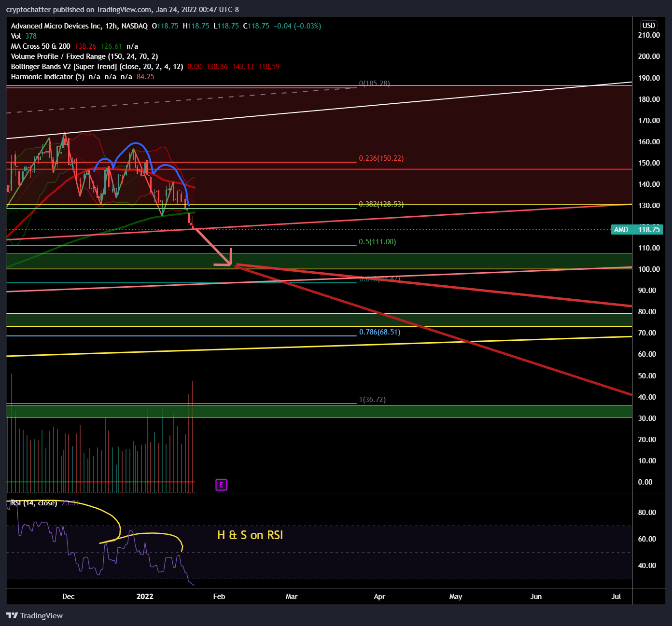Click the 0.5(111.00) Fibonacci label
The width and height of the screenshot is (672, 626).
pyautogui.click(x=378, y=242)
